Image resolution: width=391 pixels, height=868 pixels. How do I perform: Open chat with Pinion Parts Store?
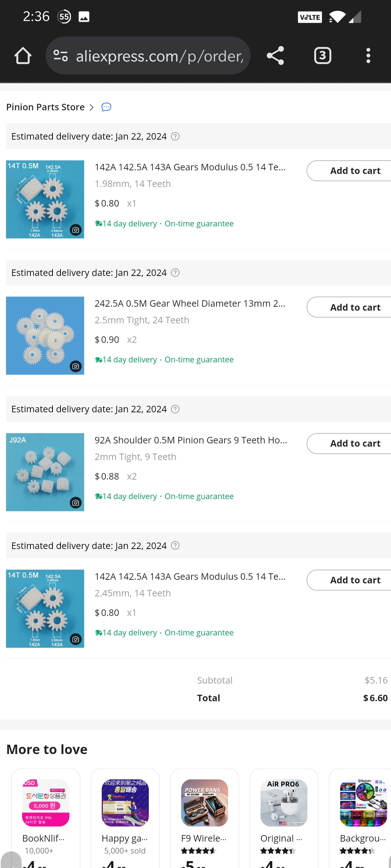(106, 107)
